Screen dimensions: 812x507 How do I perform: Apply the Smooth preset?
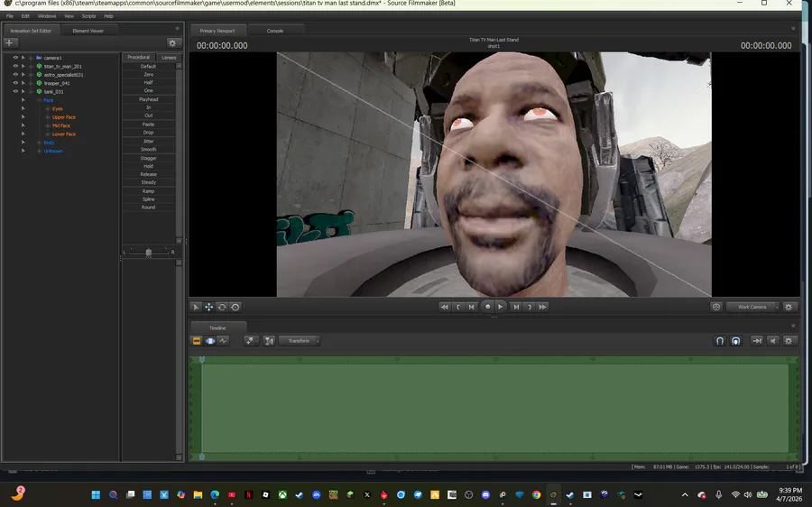pos(149,149)
